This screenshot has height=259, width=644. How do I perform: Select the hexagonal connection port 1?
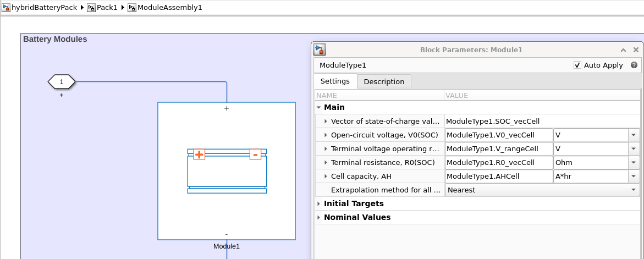(x=62, y=82)
